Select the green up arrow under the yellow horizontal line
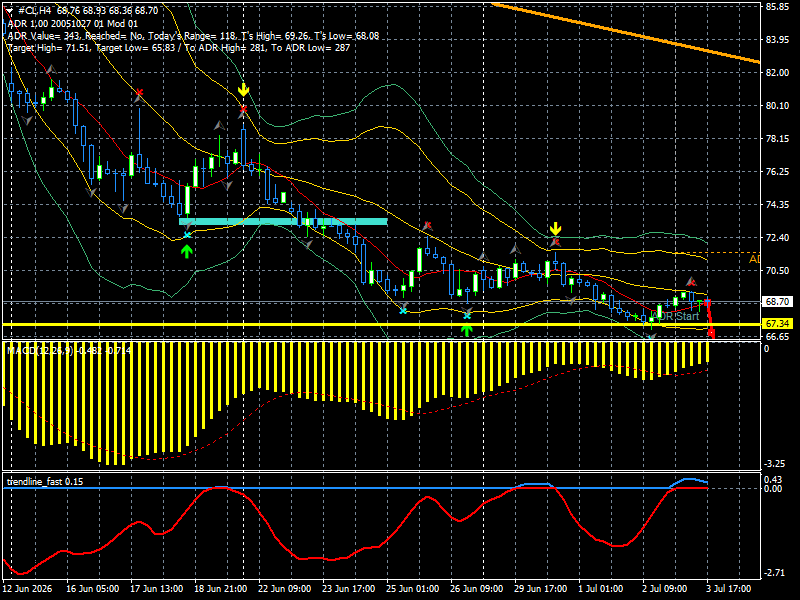 pos(467,330)
